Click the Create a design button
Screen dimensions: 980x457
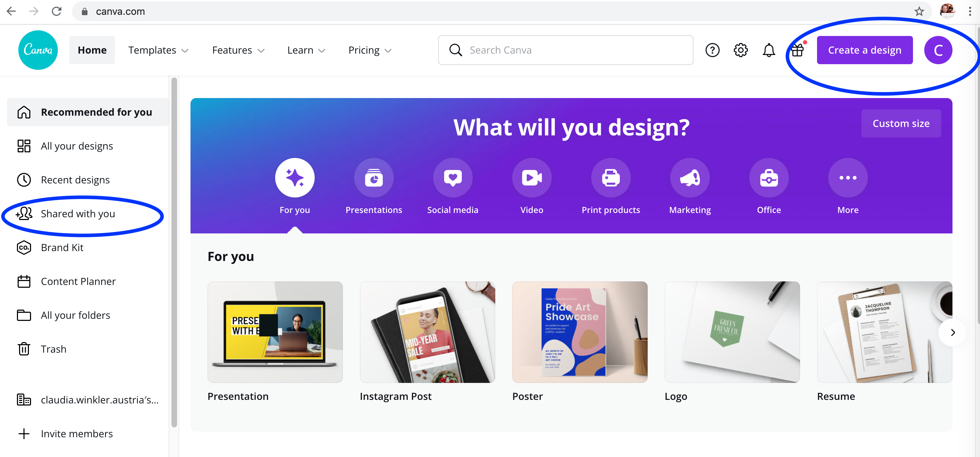tap(864, 50)
